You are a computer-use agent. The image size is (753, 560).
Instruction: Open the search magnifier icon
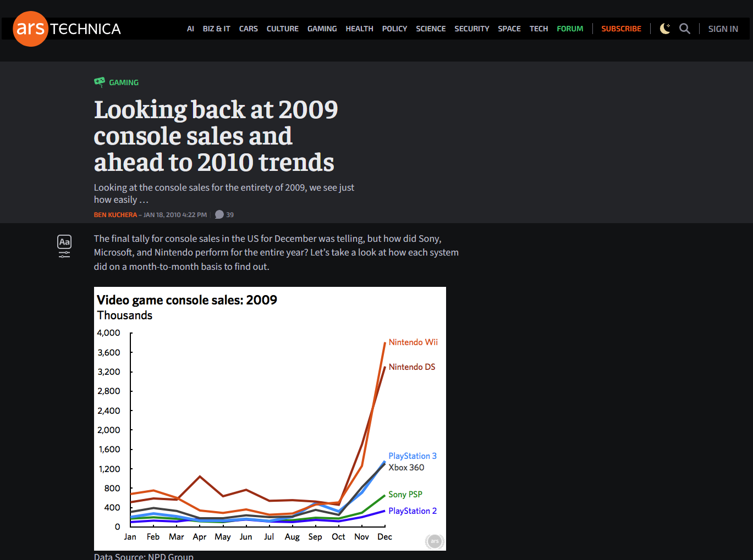tap(685, 29)
